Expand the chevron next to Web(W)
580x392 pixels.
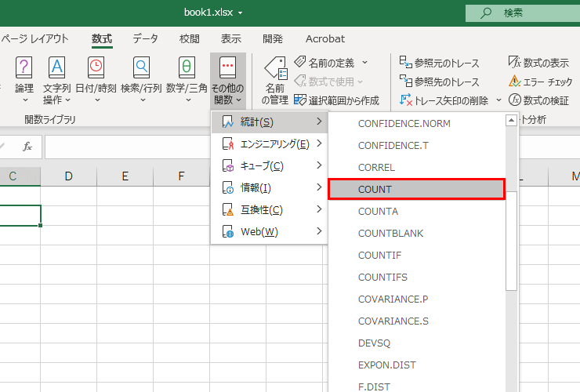click(319, 231)
